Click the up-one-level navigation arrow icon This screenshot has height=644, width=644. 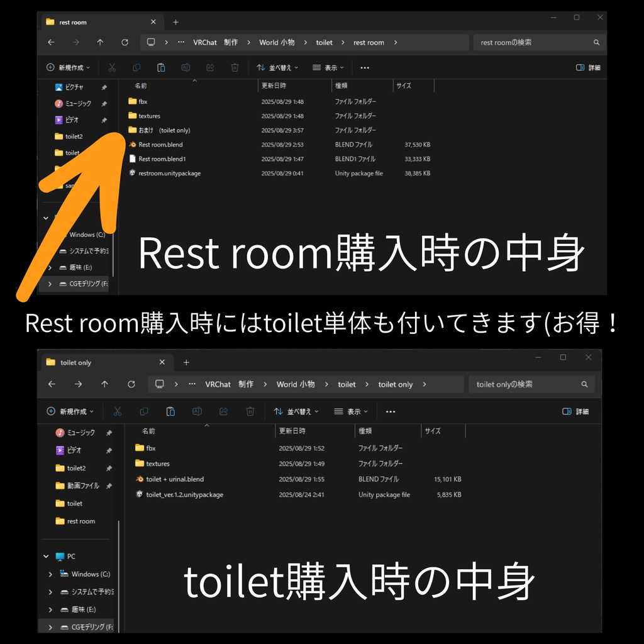(99, 42)
